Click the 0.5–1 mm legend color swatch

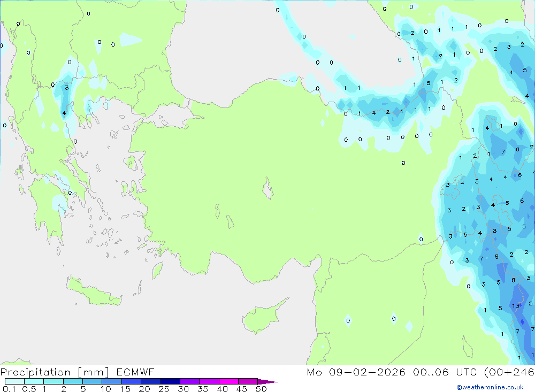(34, 381)
